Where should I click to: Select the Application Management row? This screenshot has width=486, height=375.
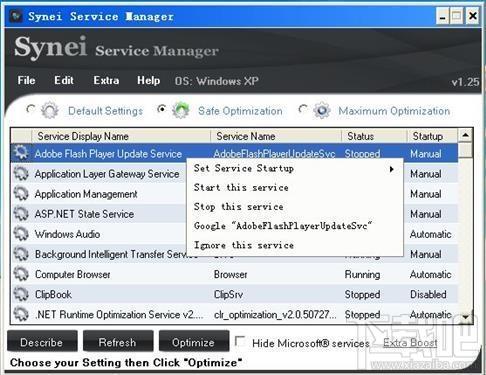pos(235,194)
